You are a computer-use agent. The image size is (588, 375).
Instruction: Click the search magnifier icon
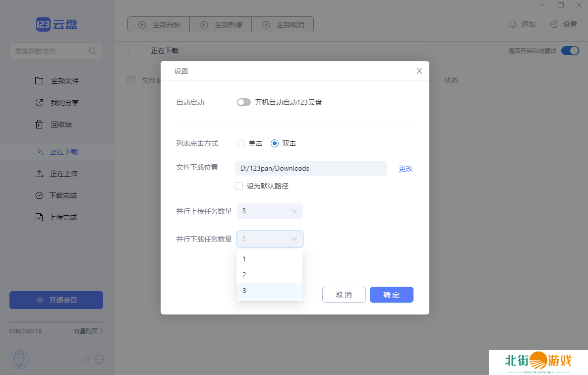pos(93,51)
